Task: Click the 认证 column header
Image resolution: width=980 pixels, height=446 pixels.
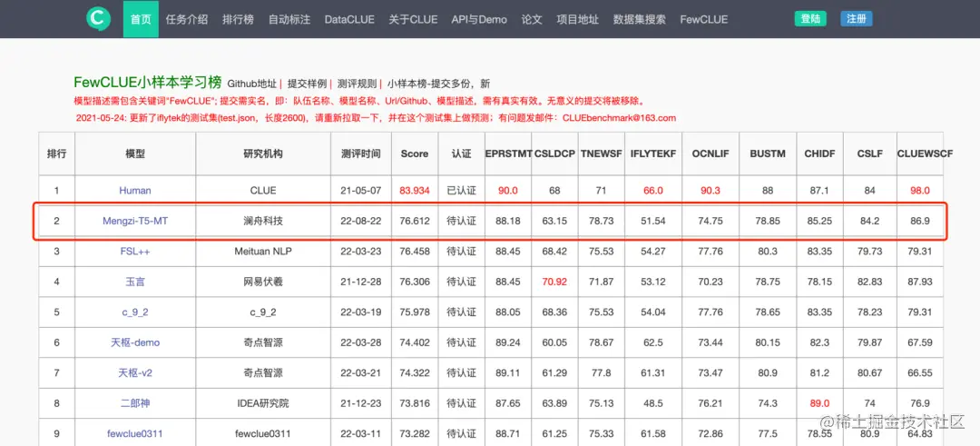Action: [461, 154]
